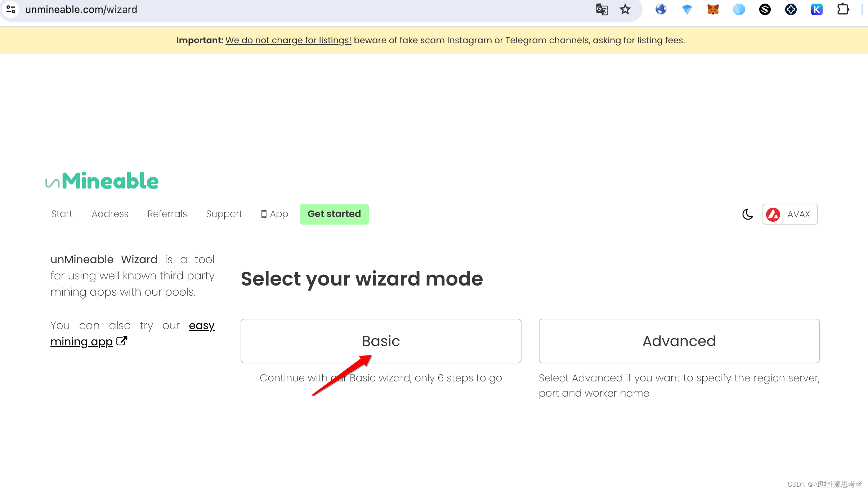
Task: Select the Basic wizard mode
Action: pos(380,341)
